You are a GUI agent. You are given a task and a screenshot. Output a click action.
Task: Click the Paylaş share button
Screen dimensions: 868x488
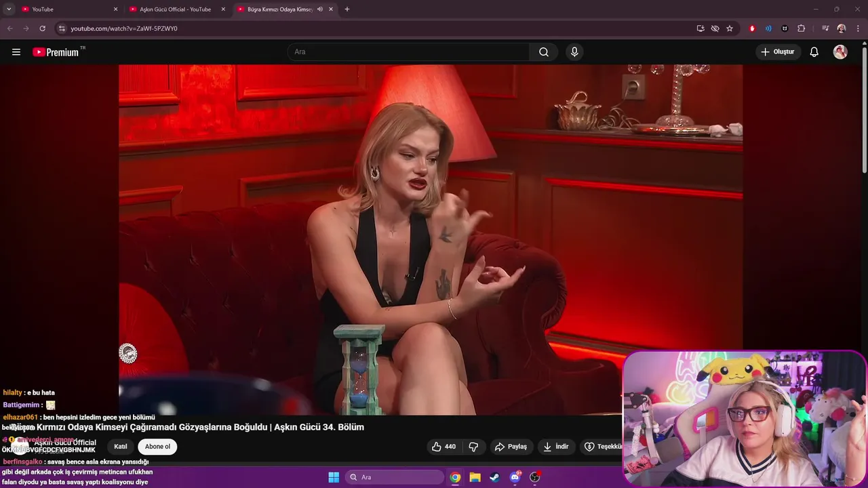[511, 447]
